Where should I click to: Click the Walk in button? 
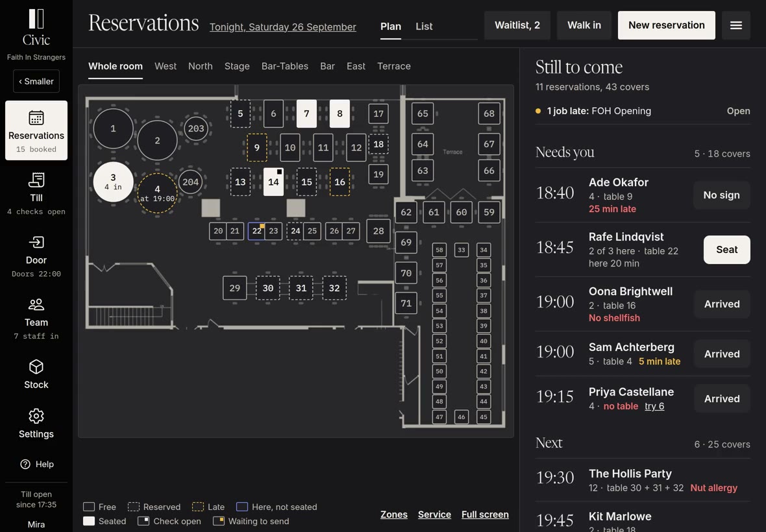coord(584,25)
